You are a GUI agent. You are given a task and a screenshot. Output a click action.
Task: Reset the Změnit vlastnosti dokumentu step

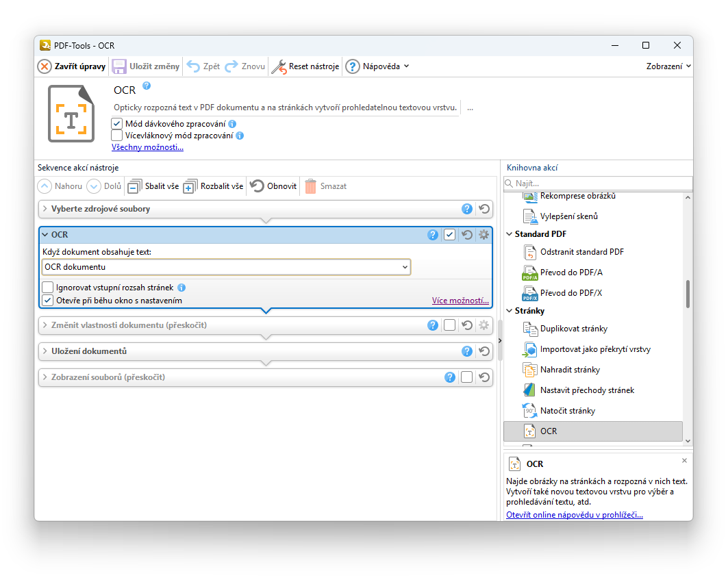[x=467, y=325]
